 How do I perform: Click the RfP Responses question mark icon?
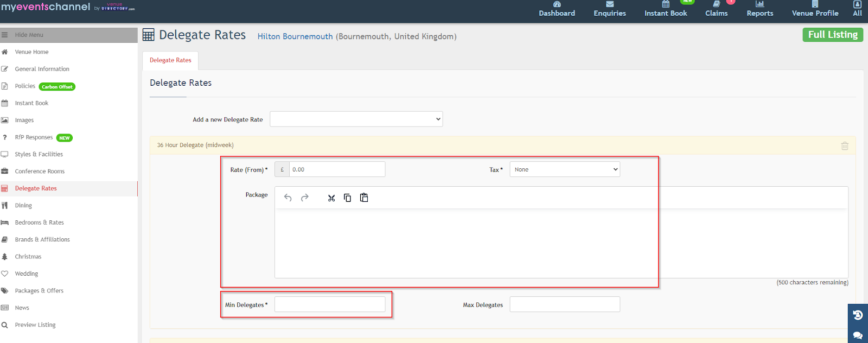click(x=4, y=137)
